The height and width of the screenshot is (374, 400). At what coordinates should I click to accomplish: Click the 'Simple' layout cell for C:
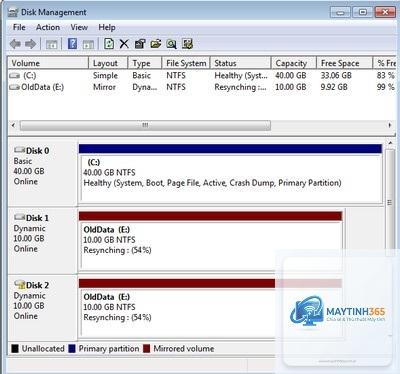click(105, 76)
